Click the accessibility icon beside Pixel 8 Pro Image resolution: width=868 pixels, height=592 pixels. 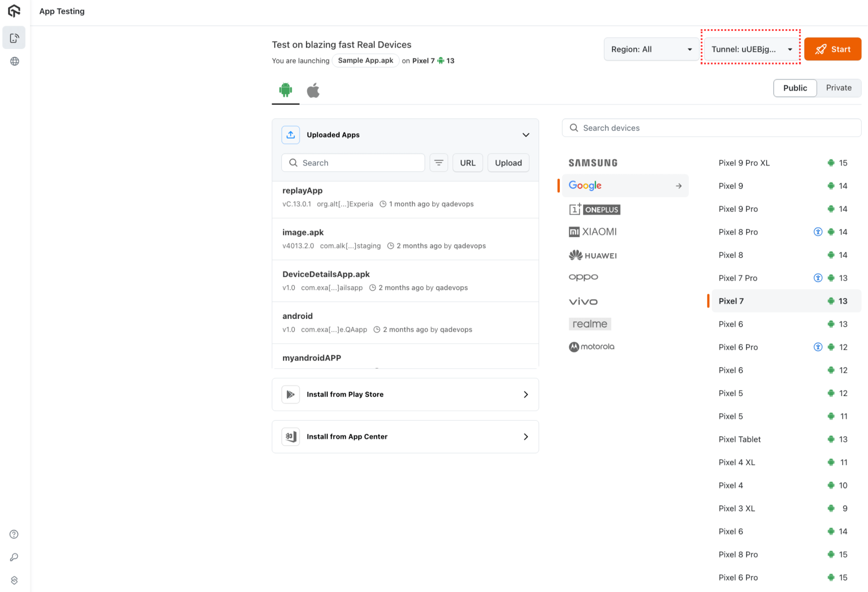[x=818, y=232]
